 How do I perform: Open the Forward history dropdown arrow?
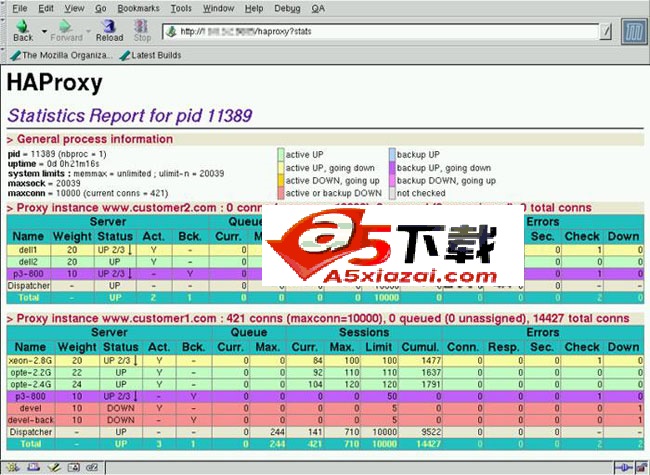(x=88, y=31)
